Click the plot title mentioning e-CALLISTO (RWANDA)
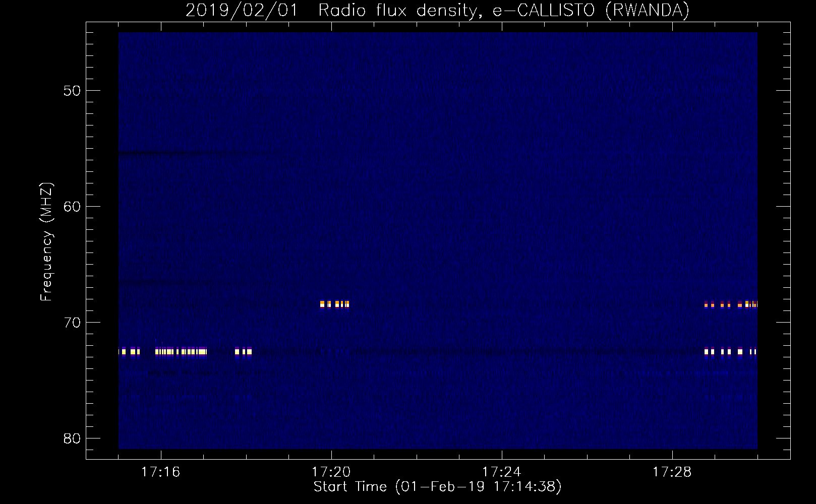This screenshot has height=504, width=816. (437, 10)
